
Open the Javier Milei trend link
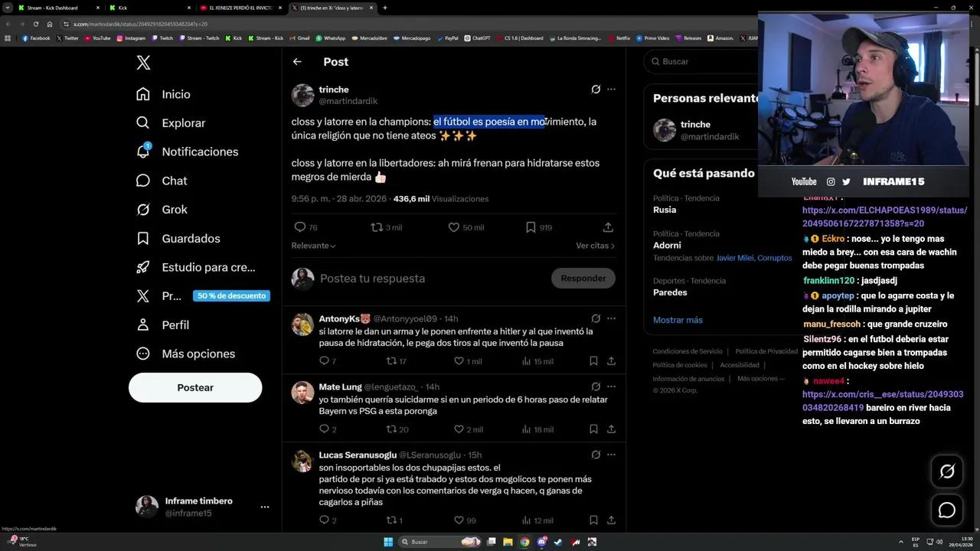point(734,258)
